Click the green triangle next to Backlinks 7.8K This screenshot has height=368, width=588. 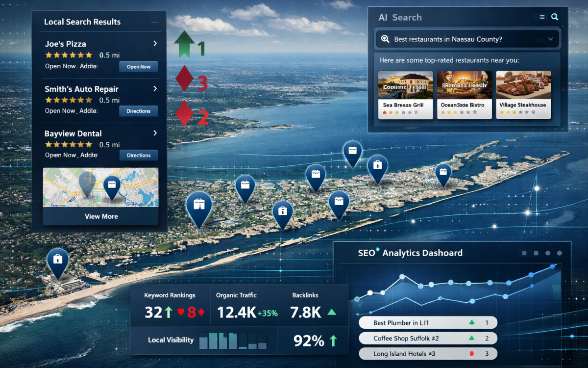332,312
